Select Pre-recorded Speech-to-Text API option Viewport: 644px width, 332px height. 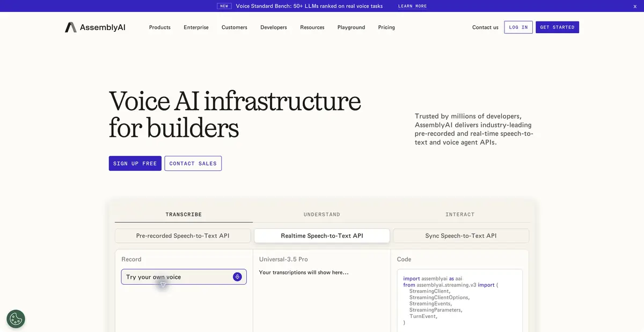[x=183, y=236]
